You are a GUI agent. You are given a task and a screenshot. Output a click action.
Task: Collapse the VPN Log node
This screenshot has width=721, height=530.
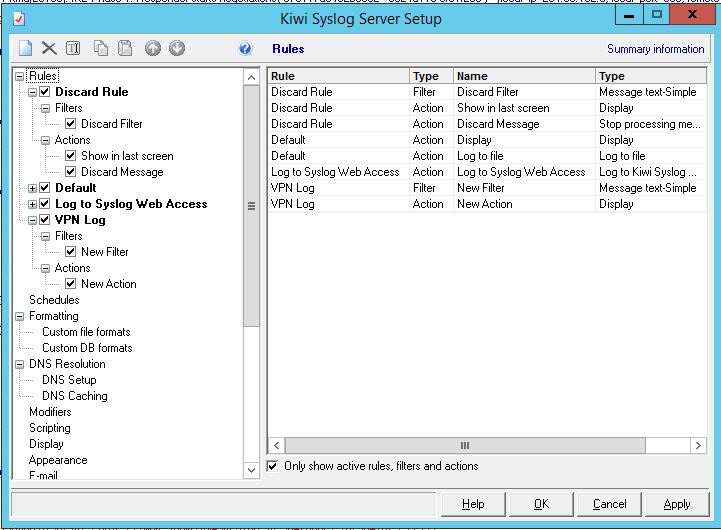coord(32,220)
